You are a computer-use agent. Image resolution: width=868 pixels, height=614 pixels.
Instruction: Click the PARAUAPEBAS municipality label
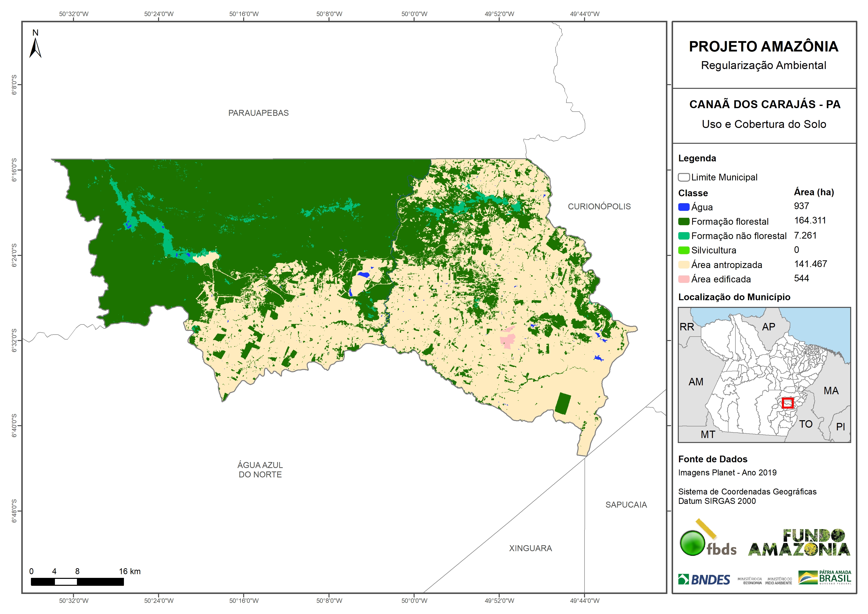click(258, 113)
